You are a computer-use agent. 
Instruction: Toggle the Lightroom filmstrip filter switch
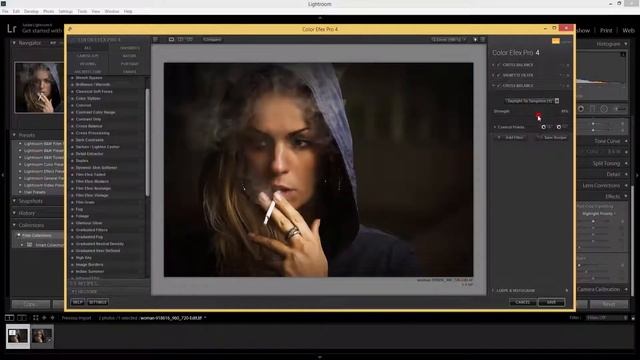tap(633, 318)
